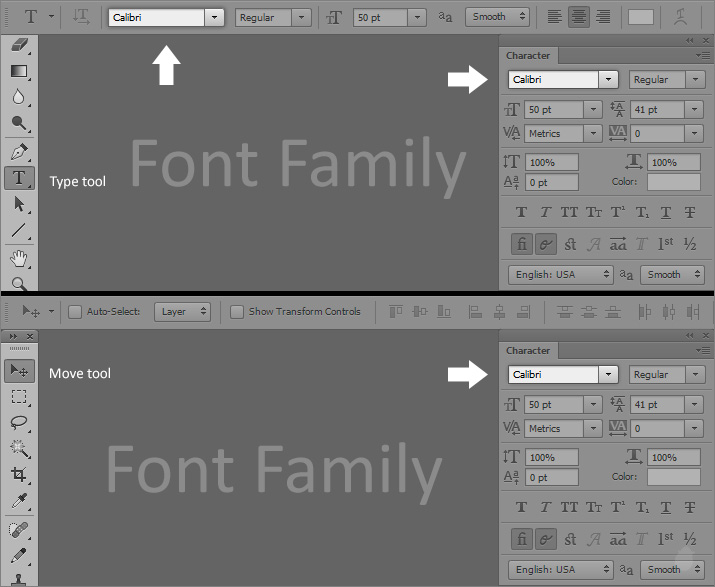Click the Character tab in lower panel
715x587 pixels.
(528, 351)
